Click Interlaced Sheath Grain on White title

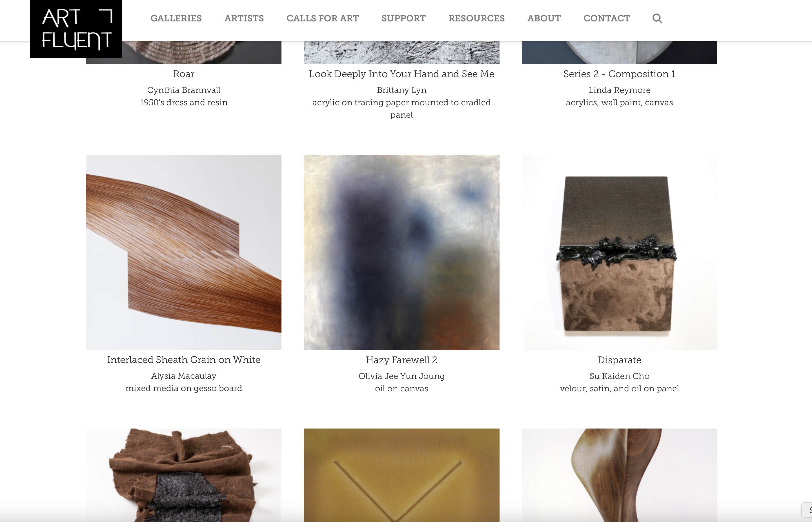coord(184,360)
